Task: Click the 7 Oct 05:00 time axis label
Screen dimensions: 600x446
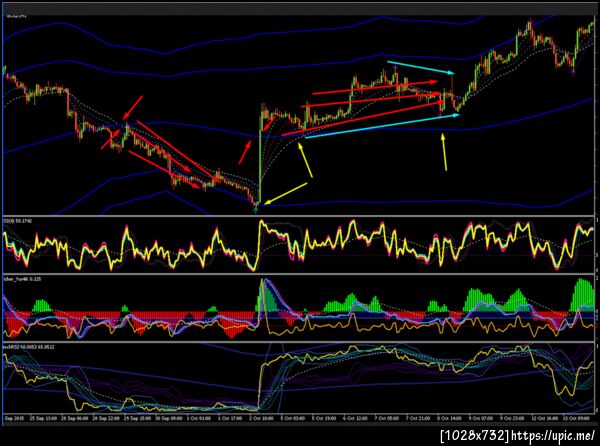Action: tap(387, 418)
